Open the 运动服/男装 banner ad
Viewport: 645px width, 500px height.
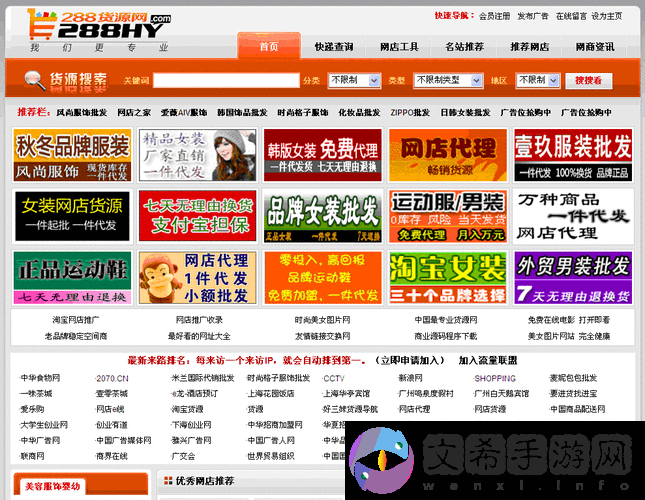(x=448, y=216)
